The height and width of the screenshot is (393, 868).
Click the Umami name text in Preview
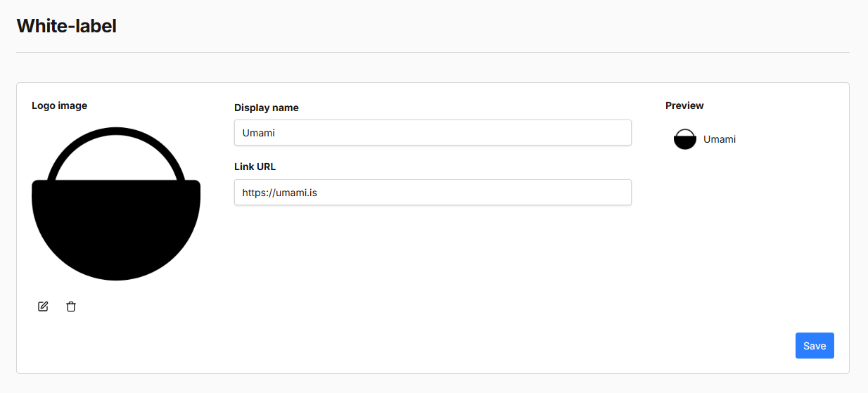pyautogui.click(x=720, y=139)
